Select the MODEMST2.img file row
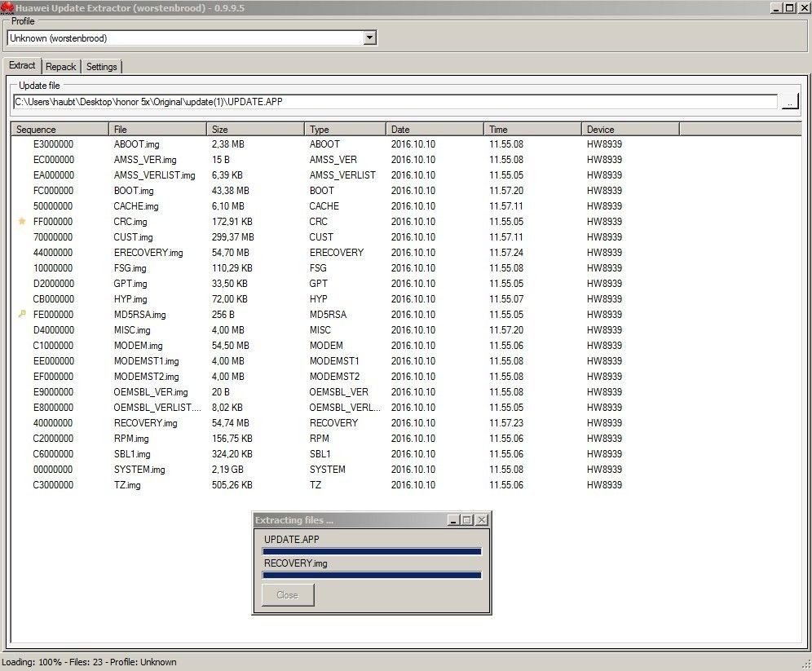The image size is (812, 671). pyautogui.click(x=346, y=377)
